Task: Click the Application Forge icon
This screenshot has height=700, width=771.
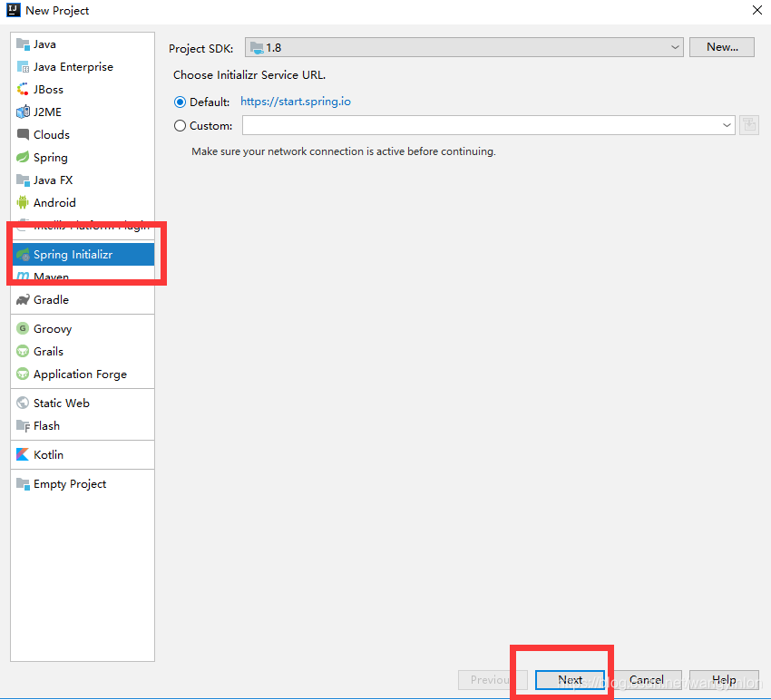Action: coord(23,374)
